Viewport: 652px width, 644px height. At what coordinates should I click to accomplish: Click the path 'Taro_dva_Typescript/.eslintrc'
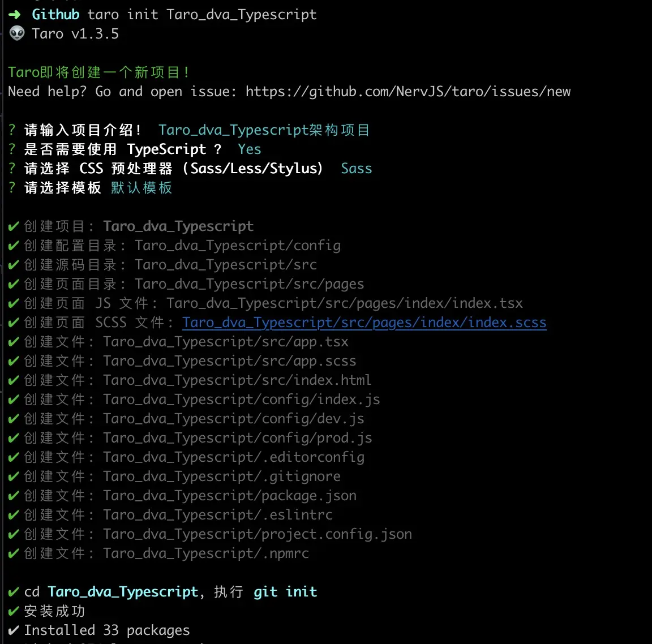pos(218,515)
